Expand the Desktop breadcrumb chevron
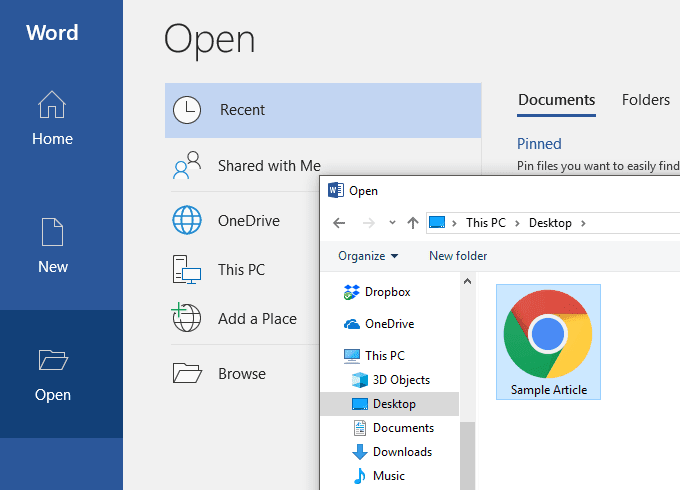The image size is (680, 490). (583, 223)
